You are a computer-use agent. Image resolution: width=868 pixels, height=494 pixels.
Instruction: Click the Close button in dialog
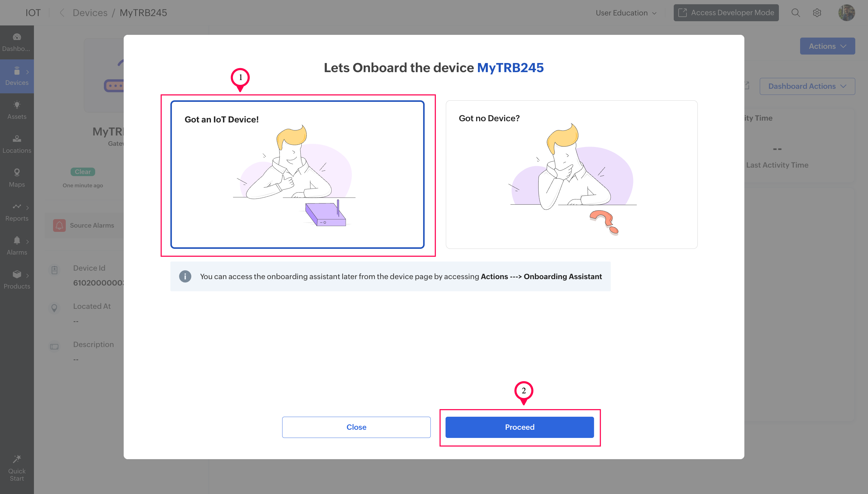point(356,427)
